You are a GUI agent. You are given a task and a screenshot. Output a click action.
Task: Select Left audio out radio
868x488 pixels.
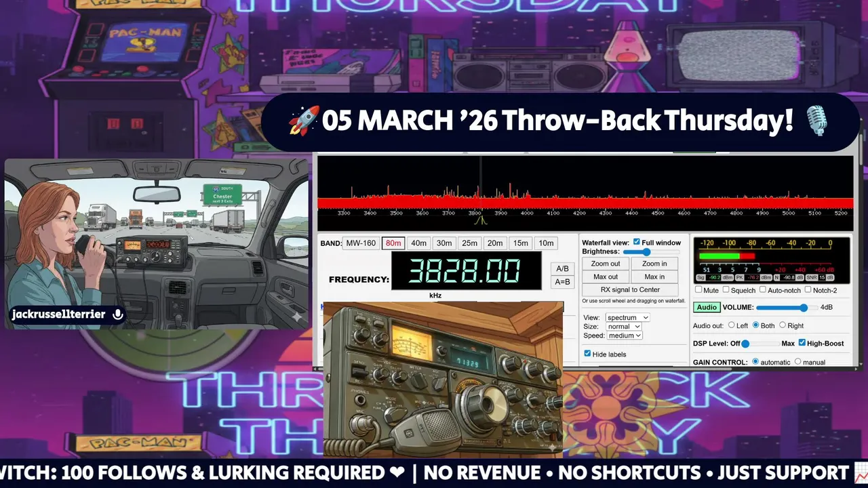tap(731, 325)
